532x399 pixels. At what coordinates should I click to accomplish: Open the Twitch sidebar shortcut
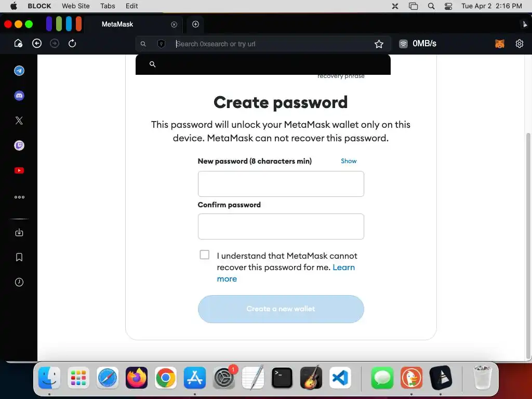[19, 145]
